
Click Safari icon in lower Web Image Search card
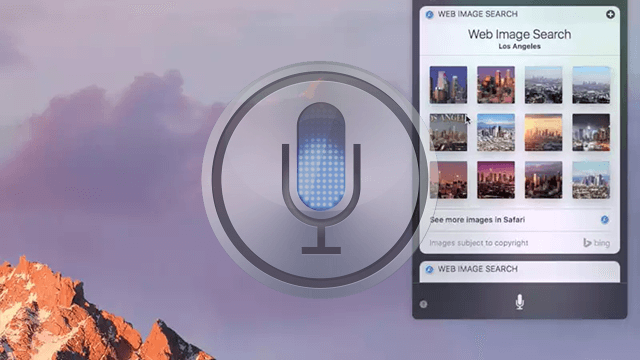pos(429,269)
